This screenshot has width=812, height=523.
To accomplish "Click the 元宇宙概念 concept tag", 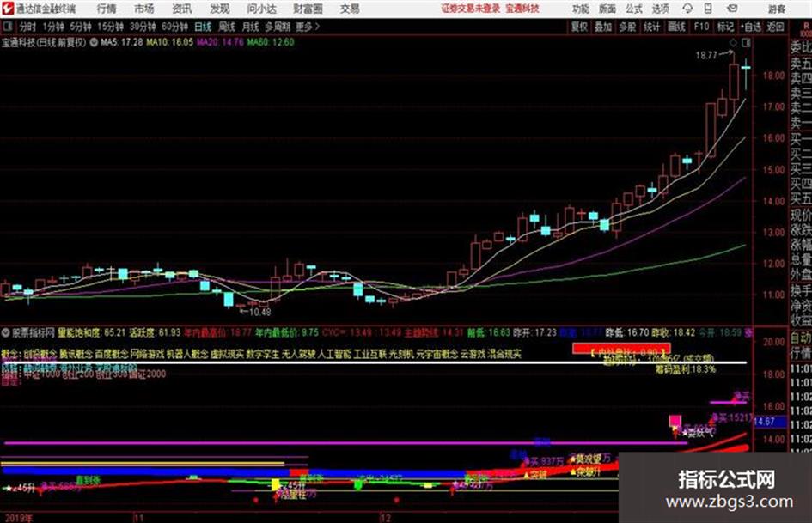I will [x=437, y=354].
